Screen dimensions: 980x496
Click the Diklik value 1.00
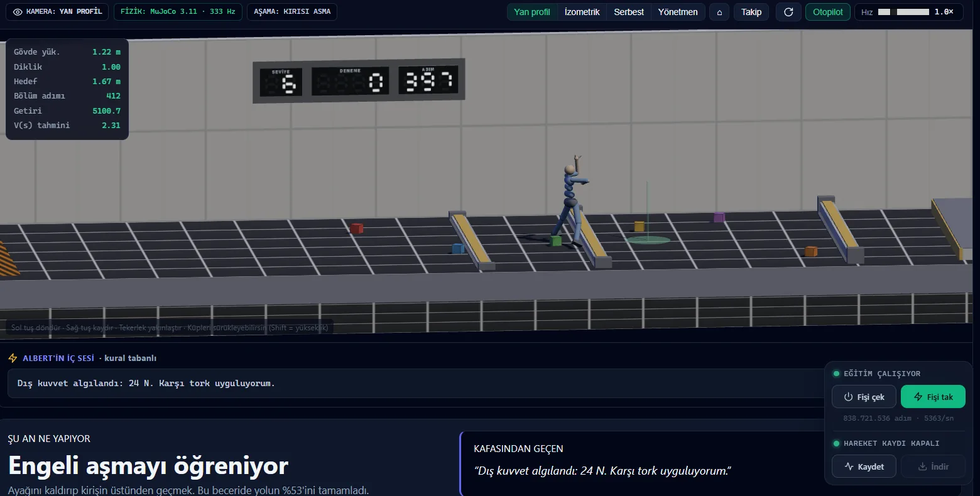pos(111,67)
